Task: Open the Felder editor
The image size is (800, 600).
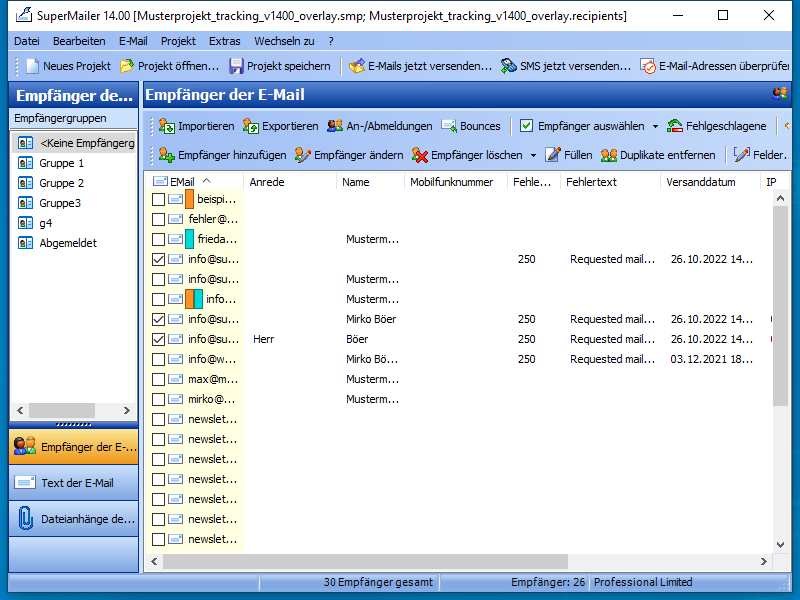Action: coord(761,155)
